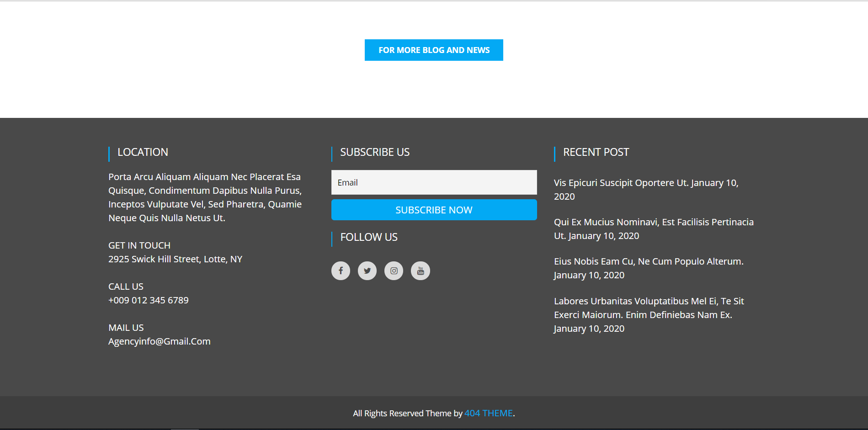Open the Twitter social icon
The width and height of the screenshot is (868, 430).
(367, 271)
